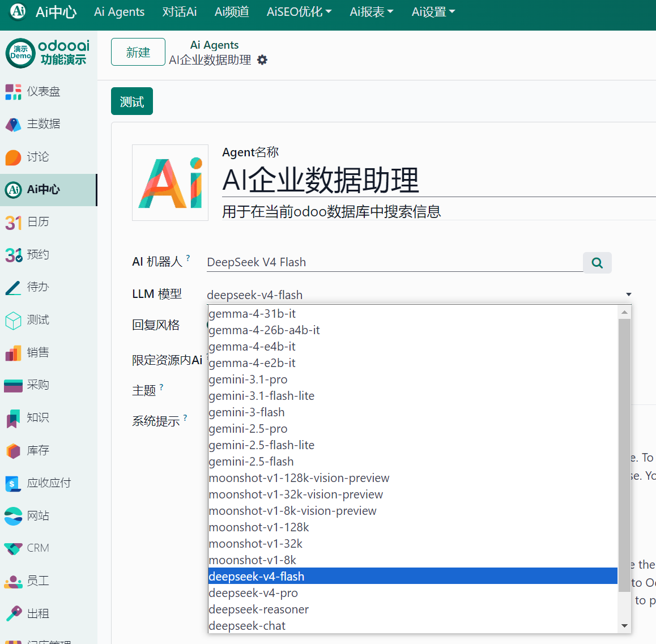Image resolution: width=656 pixels, height=644 pixels.
Task: Expand the Ai报表 menu
Action: (x=372, y=12)
